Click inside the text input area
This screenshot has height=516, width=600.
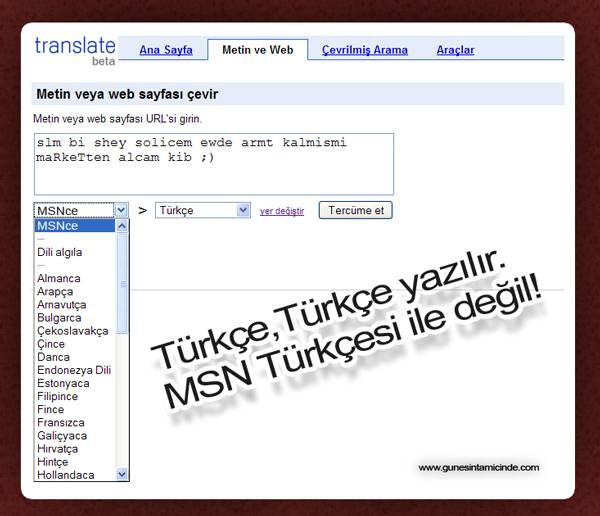click(x=213, y=163)
